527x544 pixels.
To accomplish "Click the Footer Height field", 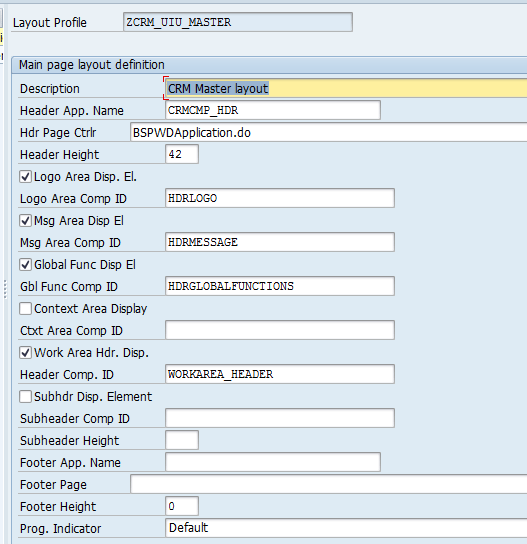I will point(182,506).
